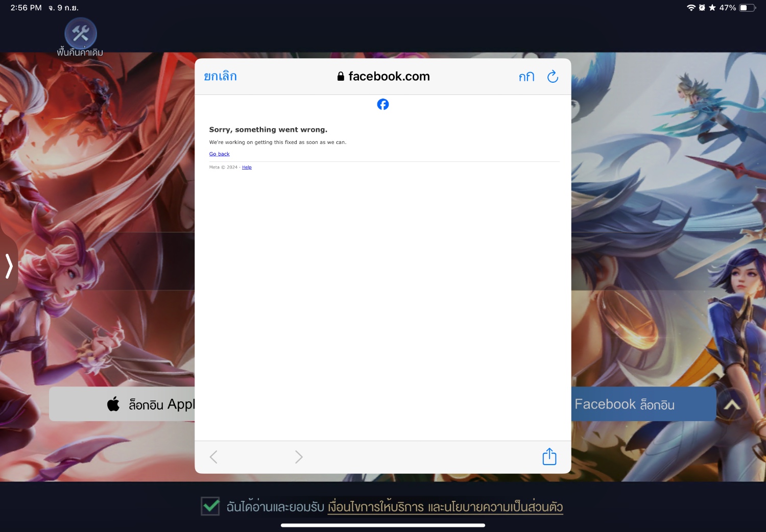Tap the ล็อกอิน Apple button

tap(122, 404)
